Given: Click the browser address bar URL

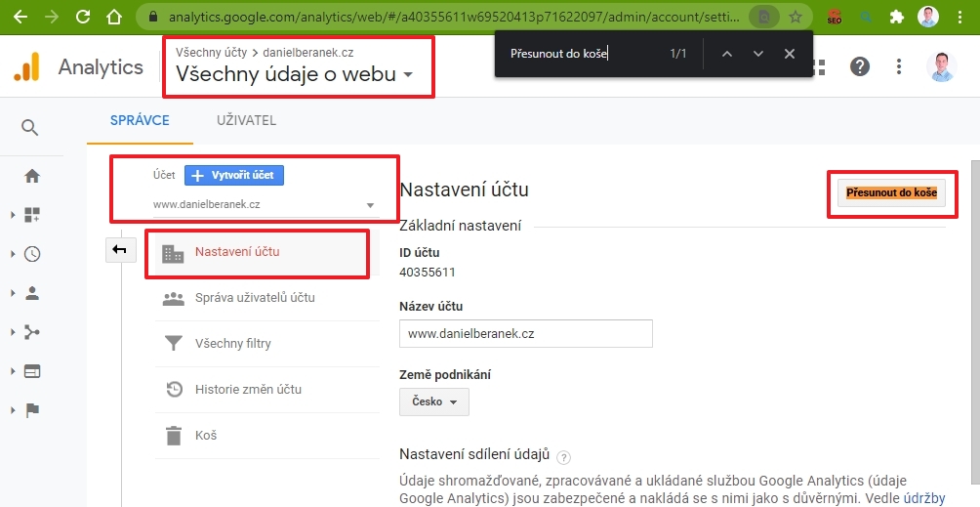Looking at the screenshot, I should [453, 17].
